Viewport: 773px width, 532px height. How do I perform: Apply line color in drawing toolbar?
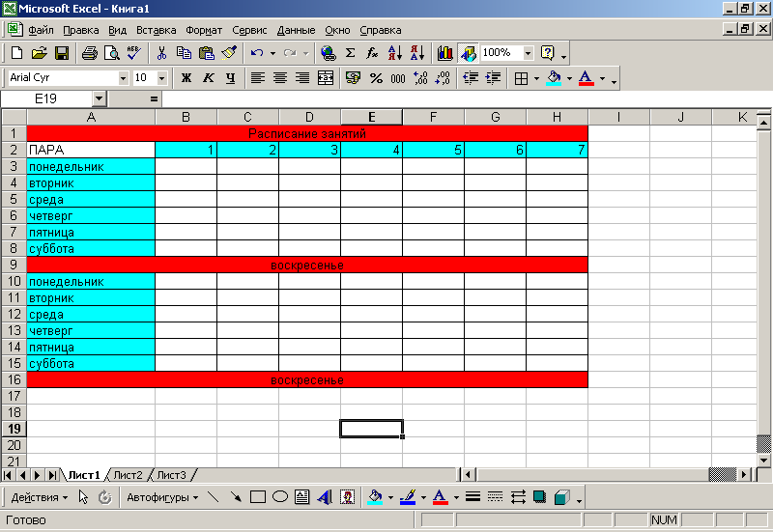tap(408, 497)
